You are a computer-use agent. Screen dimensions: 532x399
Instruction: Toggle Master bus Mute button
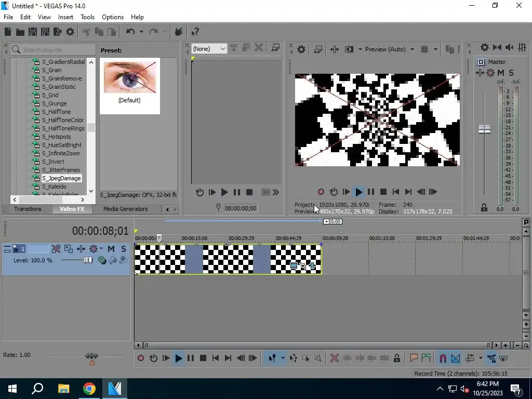tap(501, 73)
